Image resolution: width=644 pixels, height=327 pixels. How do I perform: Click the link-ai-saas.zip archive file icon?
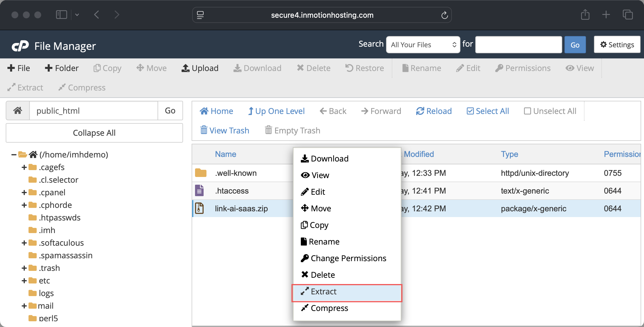(199, 208)
